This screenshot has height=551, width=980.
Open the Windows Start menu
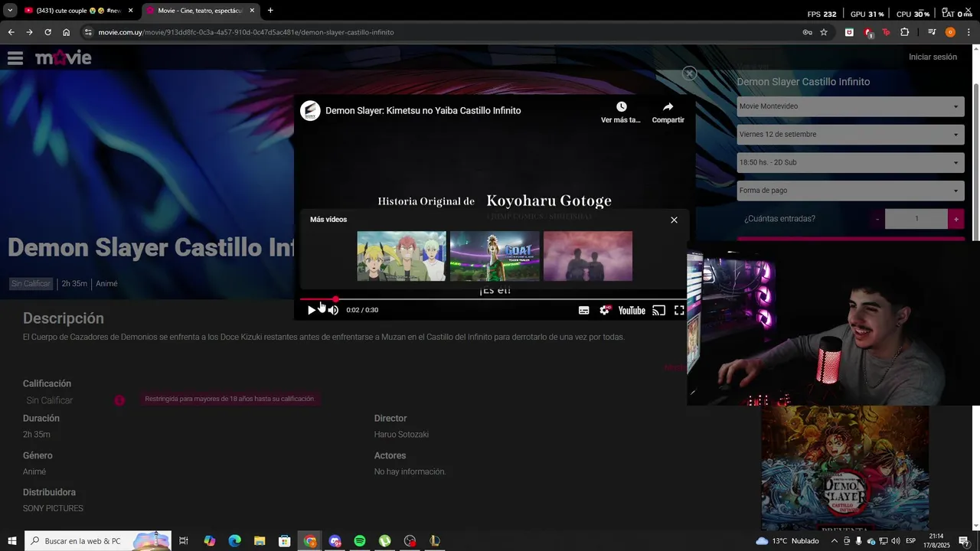11,541
